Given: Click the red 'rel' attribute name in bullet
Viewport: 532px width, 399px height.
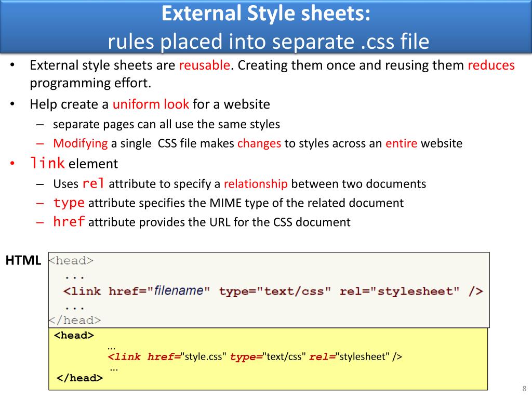Looking at the screenshot, I should pos(94,183).
